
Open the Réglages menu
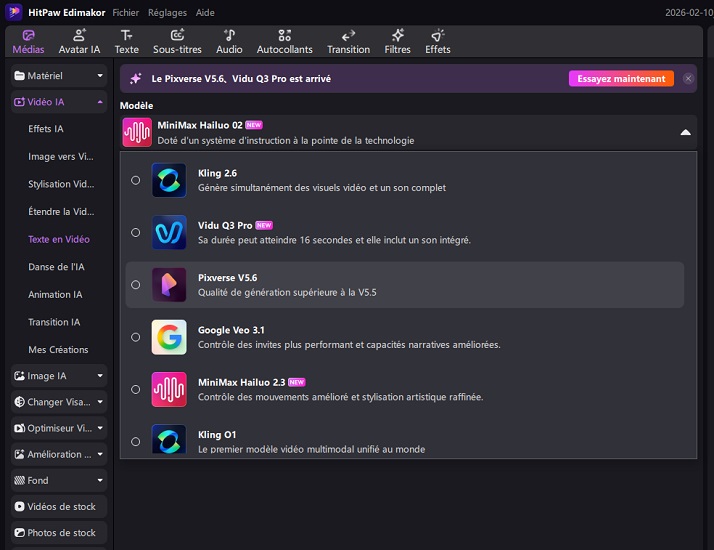[x=167, y=12]
